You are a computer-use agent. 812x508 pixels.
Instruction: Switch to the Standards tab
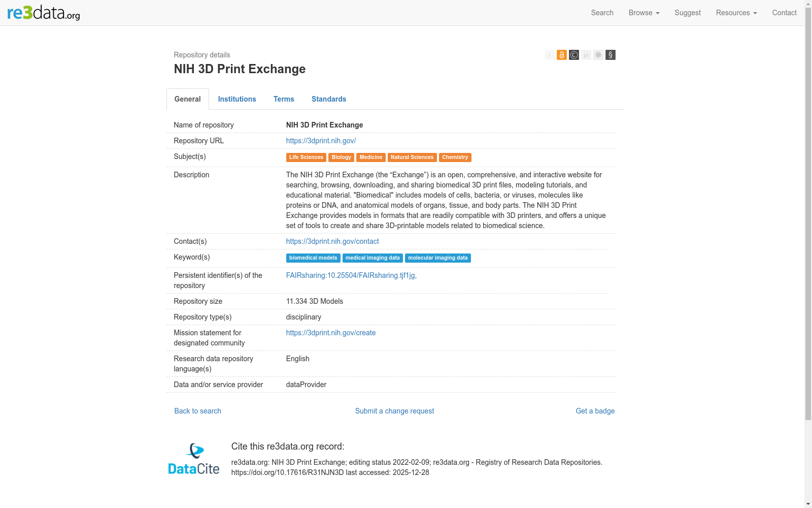(x=329, y=99)
